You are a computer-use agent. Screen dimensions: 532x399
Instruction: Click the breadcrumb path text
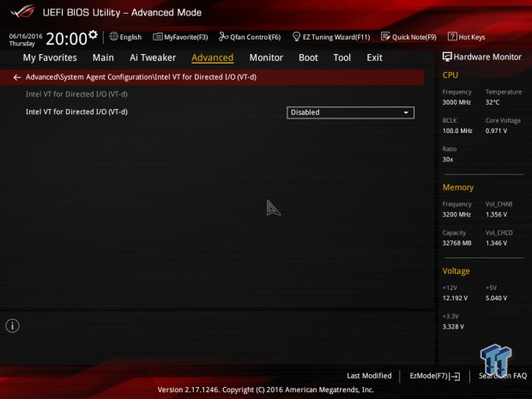point(141,77)
